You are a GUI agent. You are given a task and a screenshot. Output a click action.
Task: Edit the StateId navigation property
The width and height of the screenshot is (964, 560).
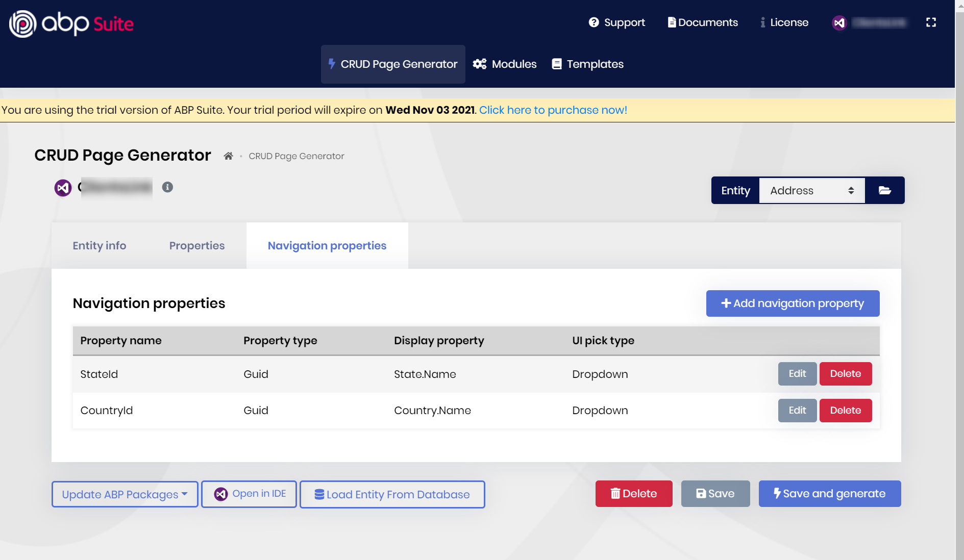tap(797, 374)
